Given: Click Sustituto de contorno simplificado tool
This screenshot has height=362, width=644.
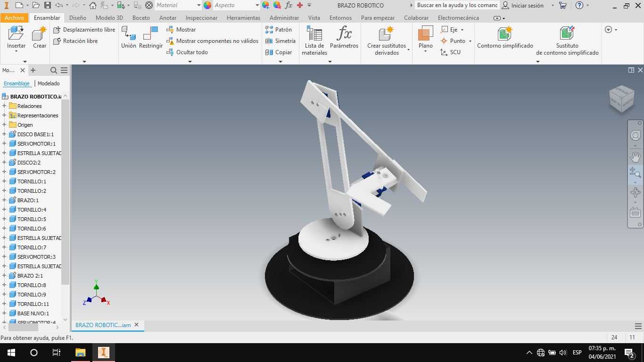Looking at the screenshot, I should tap(567, 41).
